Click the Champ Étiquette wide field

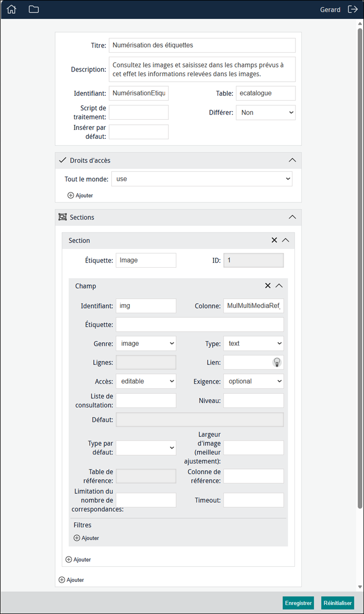click(200, 324)
